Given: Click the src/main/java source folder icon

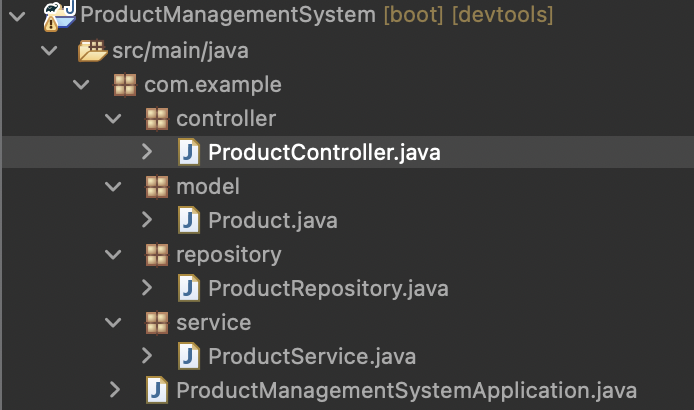Looking at the screenshot, I should pyautogui.click(x=93, y=50).
